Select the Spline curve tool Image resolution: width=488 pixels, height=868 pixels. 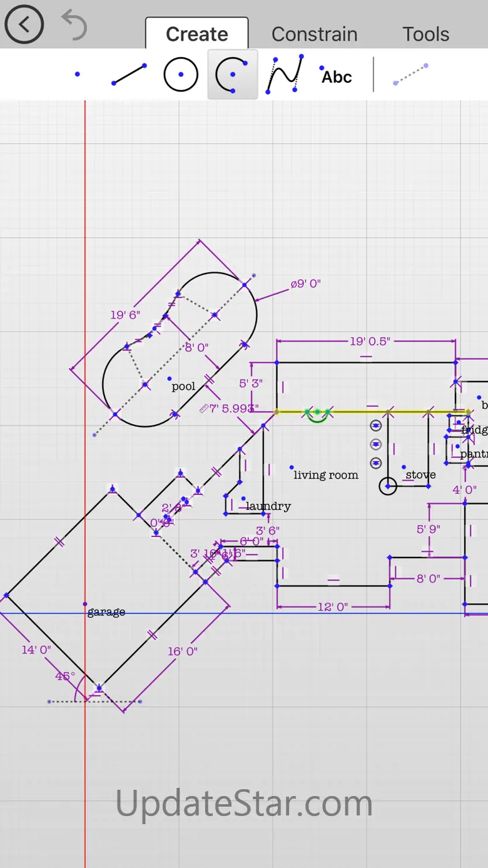285,74
